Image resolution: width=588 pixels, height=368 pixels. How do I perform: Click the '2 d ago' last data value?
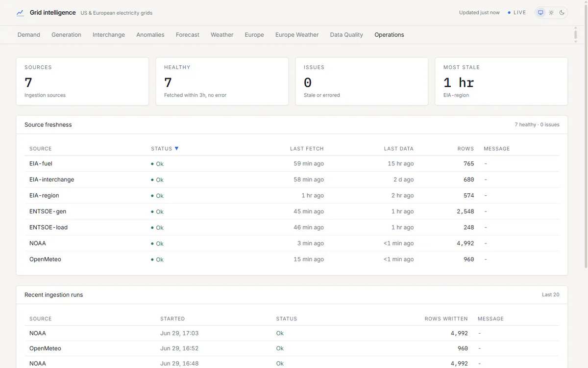click(403, 180)
